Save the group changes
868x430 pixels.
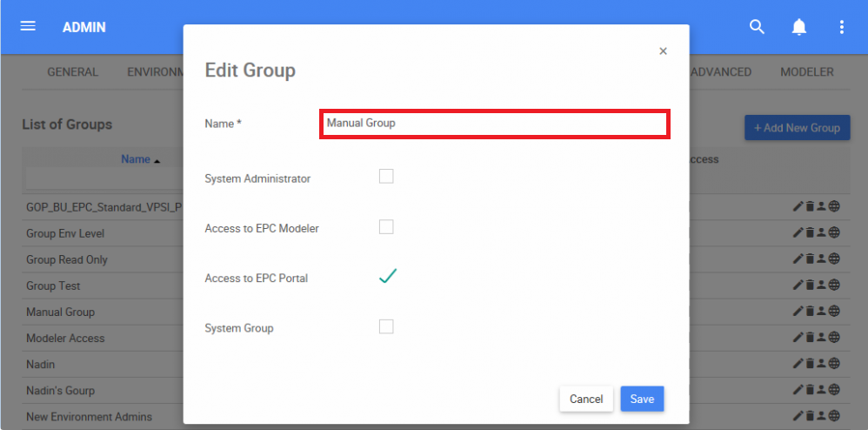coord(642,399)
